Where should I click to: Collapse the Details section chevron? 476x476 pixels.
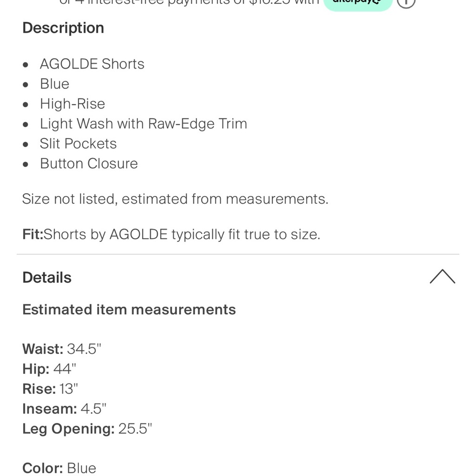tap(442, 277)
